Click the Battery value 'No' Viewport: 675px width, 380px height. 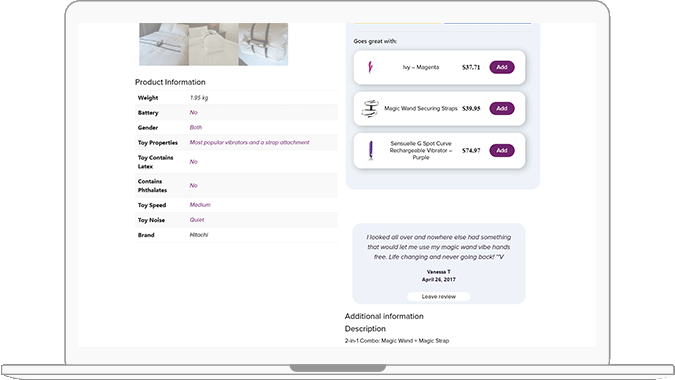tap(193, 112)
